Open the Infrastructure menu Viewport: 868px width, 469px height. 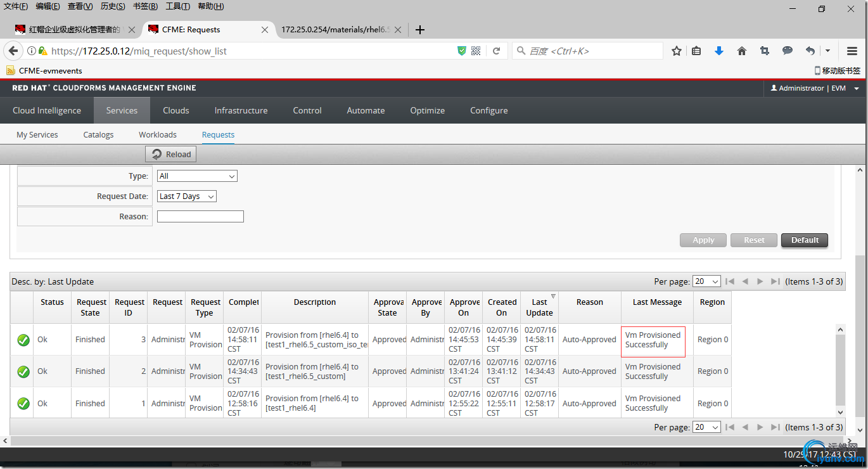point(241,110)
